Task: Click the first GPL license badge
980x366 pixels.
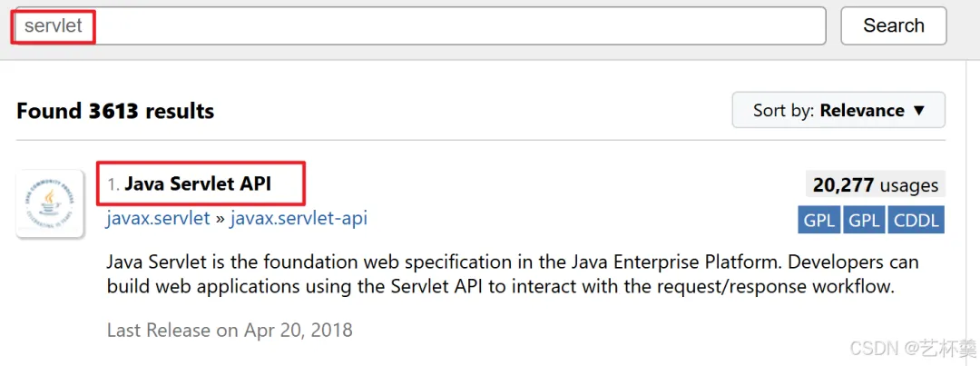Action: coord(819,220)
